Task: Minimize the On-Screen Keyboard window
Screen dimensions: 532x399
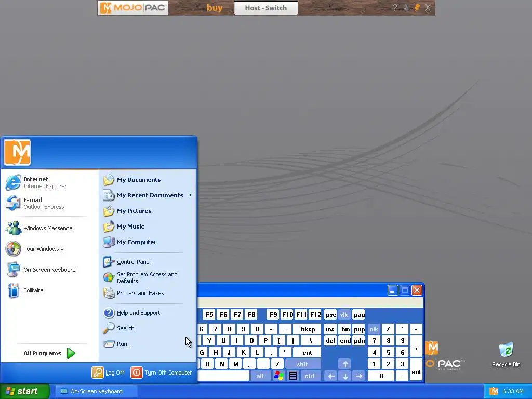Action: (393, 290)
